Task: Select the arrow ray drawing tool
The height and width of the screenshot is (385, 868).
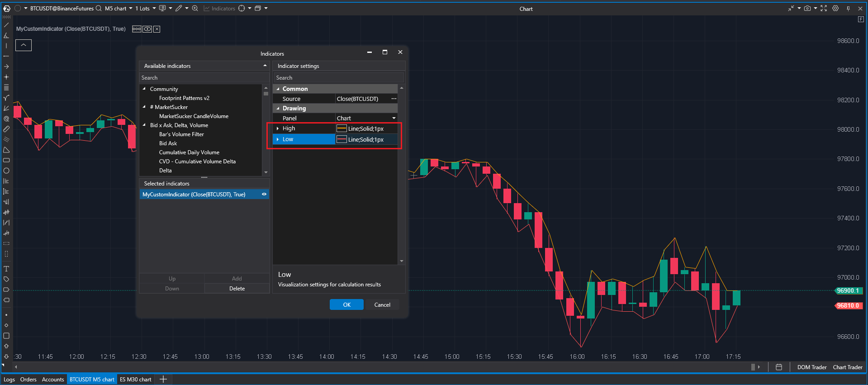Action: pos(6,67)
